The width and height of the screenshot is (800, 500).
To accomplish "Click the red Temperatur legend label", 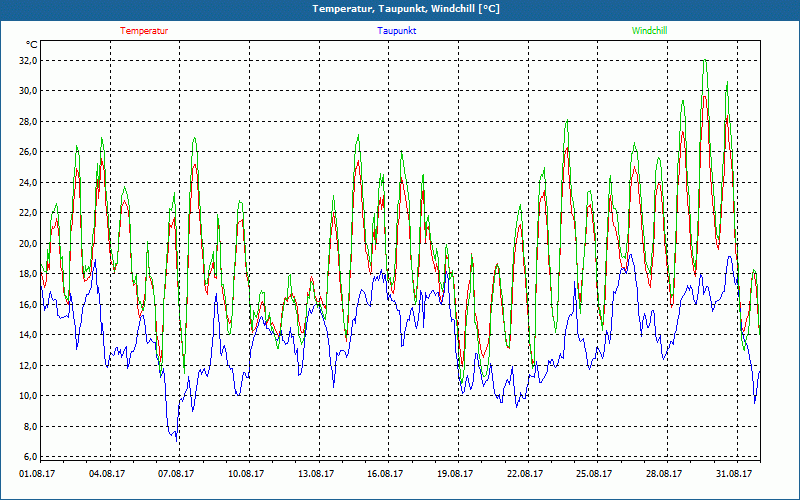I will 144,31.
